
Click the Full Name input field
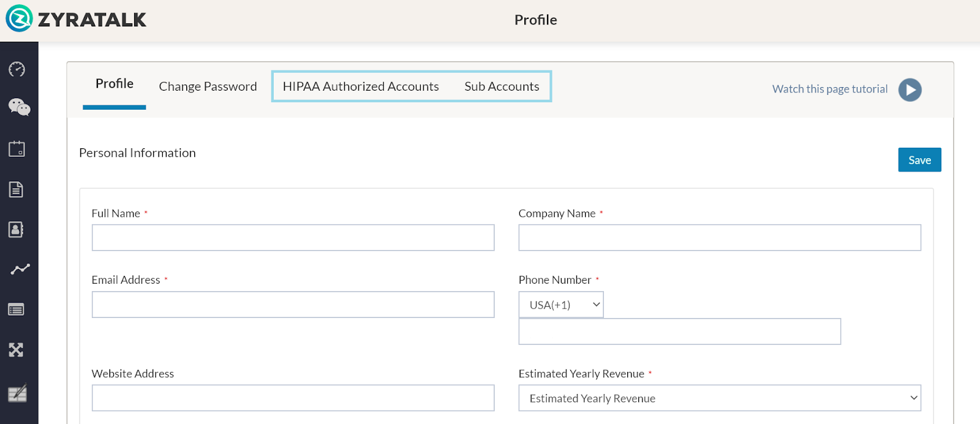click(293, 238)
